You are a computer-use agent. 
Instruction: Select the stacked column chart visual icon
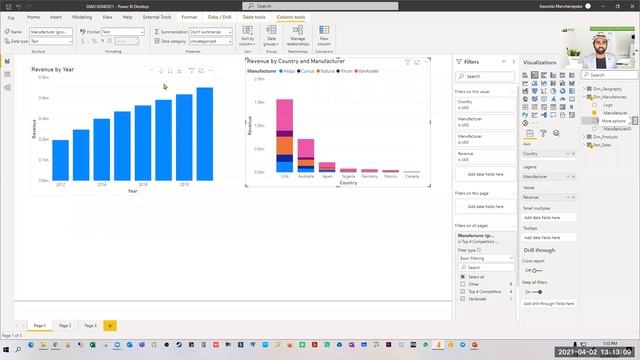[535, 75]
